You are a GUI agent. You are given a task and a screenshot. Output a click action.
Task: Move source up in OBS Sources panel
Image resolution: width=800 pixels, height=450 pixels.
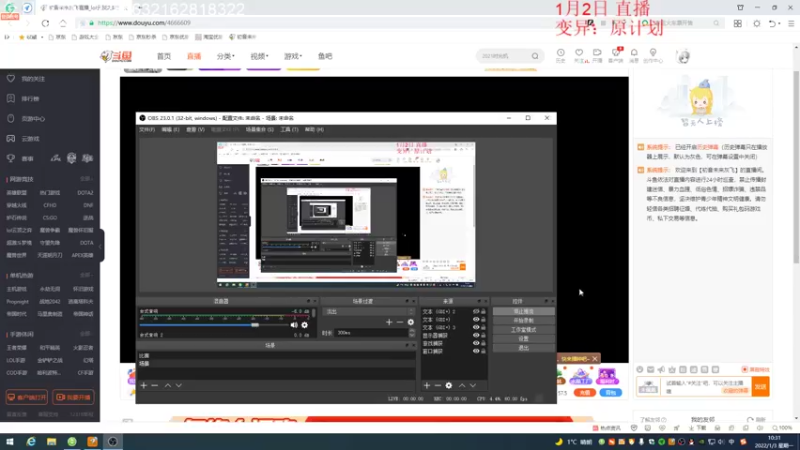click(462, 385)
